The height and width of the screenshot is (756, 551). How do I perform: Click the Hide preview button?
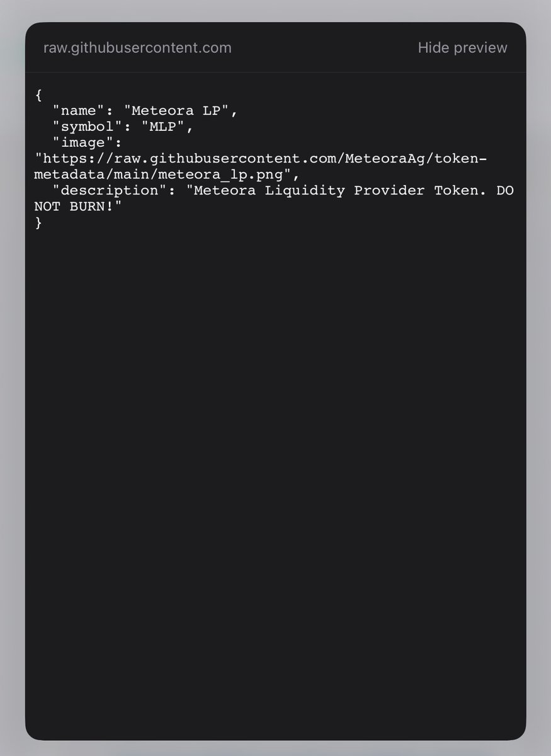(x=462, y=48)
